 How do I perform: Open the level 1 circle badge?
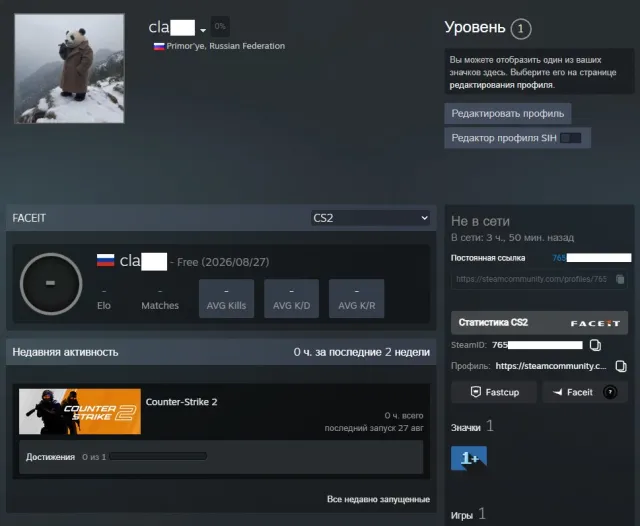click(520, 29)
